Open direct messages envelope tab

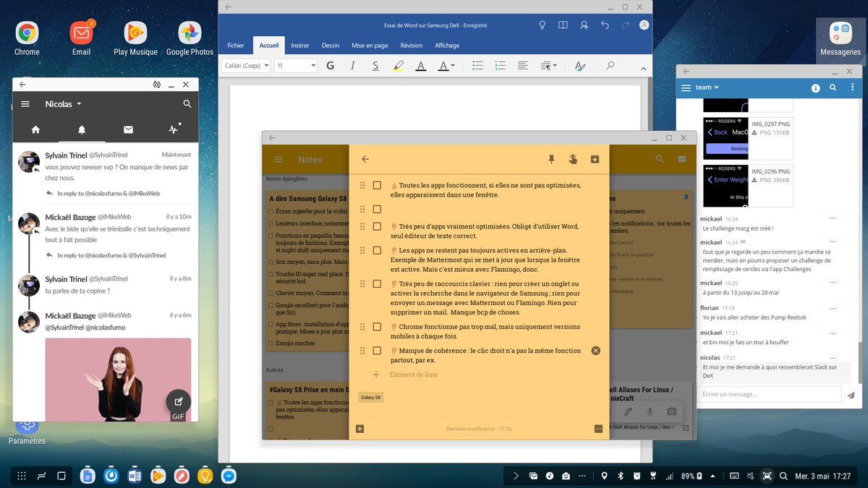(x=128, y=130)
